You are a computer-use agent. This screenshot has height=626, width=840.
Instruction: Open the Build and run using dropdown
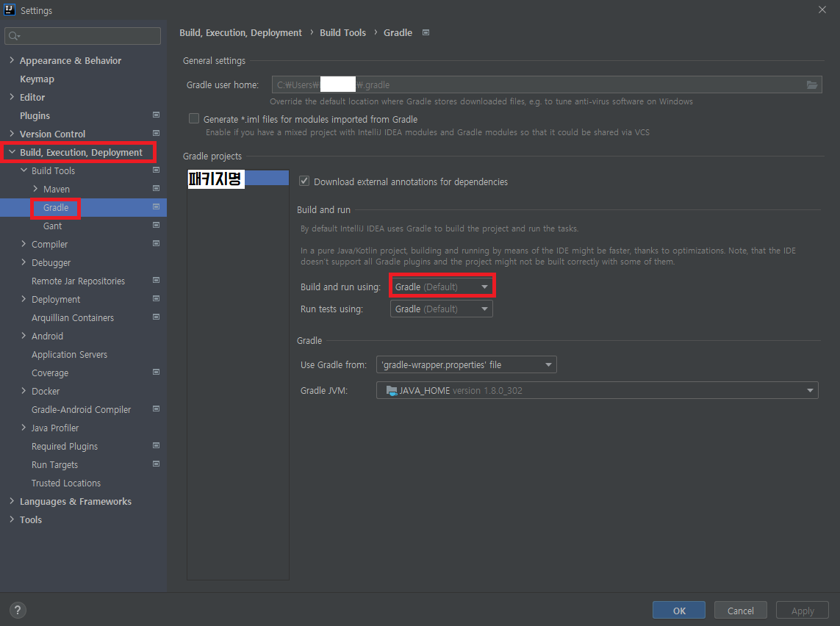pyautogui.click(x=442, y=287)
